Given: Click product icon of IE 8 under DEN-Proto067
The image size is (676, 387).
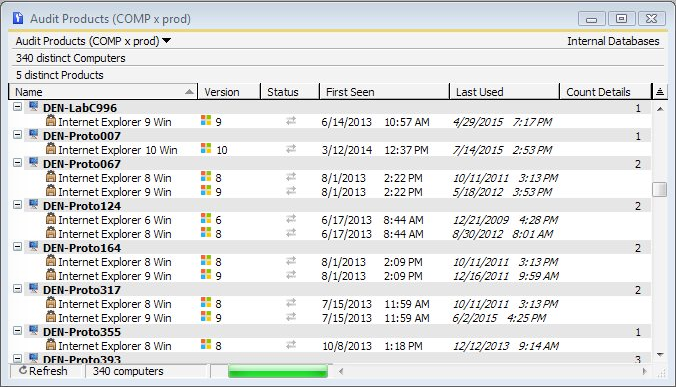Looking at the screenshot, I should pyautogui.click(x=51, y=177).
